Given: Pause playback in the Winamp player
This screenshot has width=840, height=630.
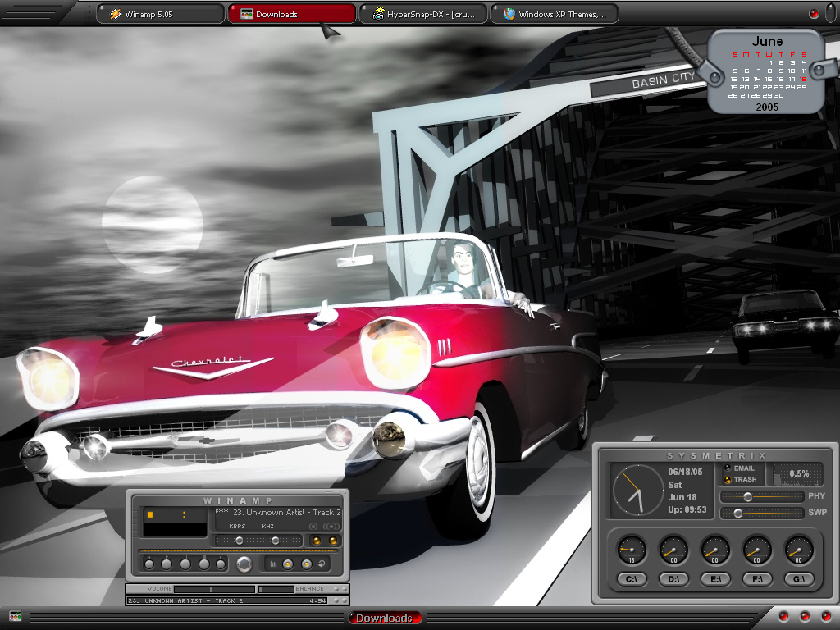Looking at the screenshot, I should (x=185, y=564).
